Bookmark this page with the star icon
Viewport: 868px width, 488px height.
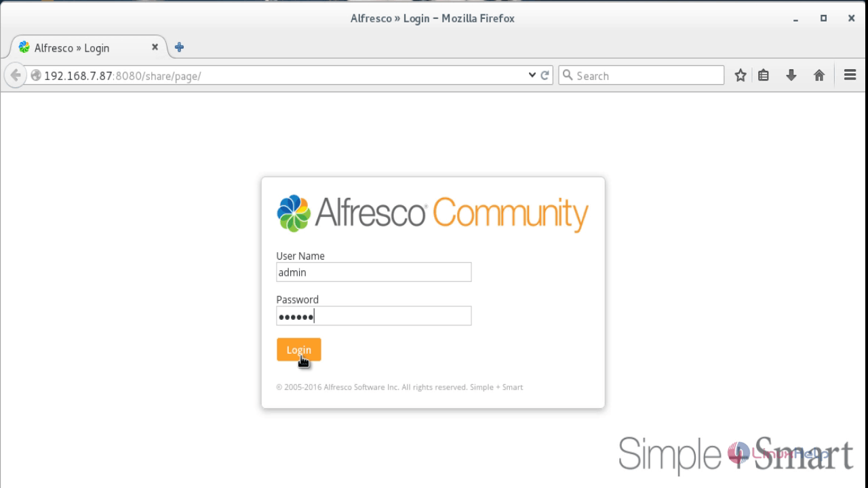[741, 75]
